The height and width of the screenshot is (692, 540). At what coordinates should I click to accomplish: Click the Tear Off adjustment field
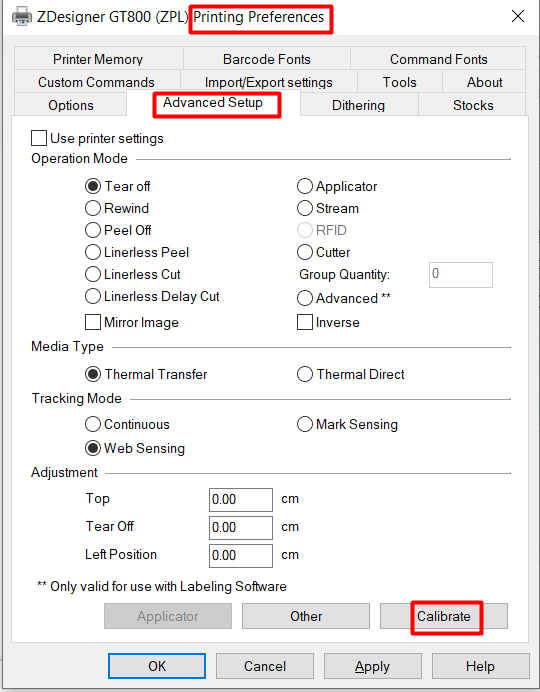(241, 527)
